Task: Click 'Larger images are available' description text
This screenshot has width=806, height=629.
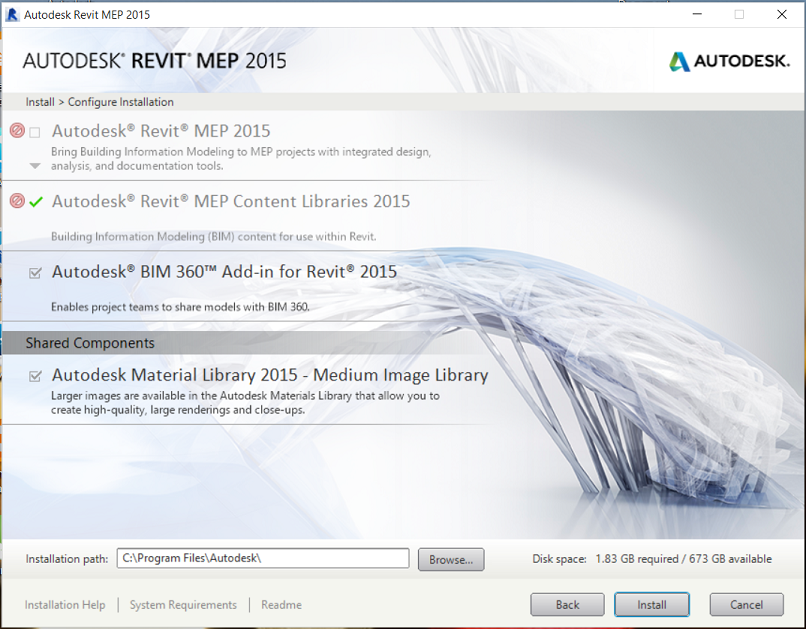Action: (245, 403)
